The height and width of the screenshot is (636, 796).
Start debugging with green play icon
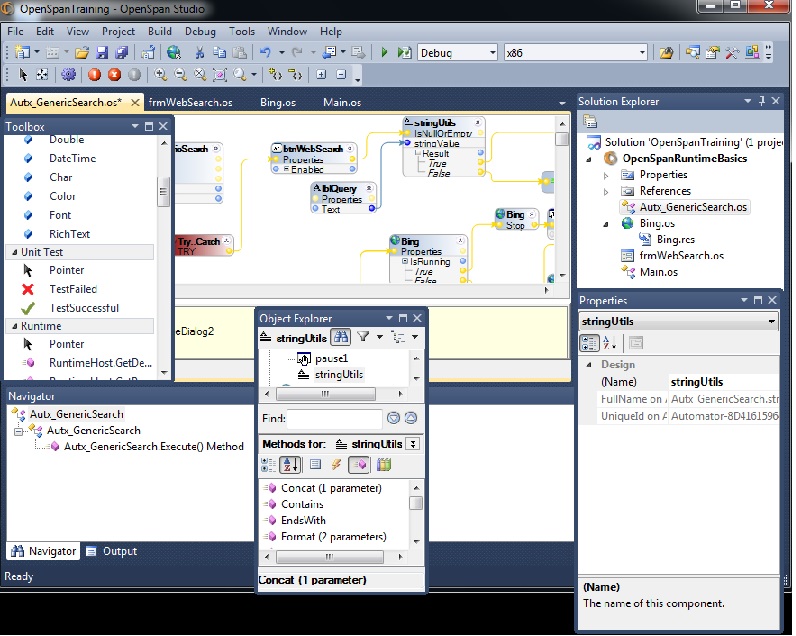coord(384,52)
